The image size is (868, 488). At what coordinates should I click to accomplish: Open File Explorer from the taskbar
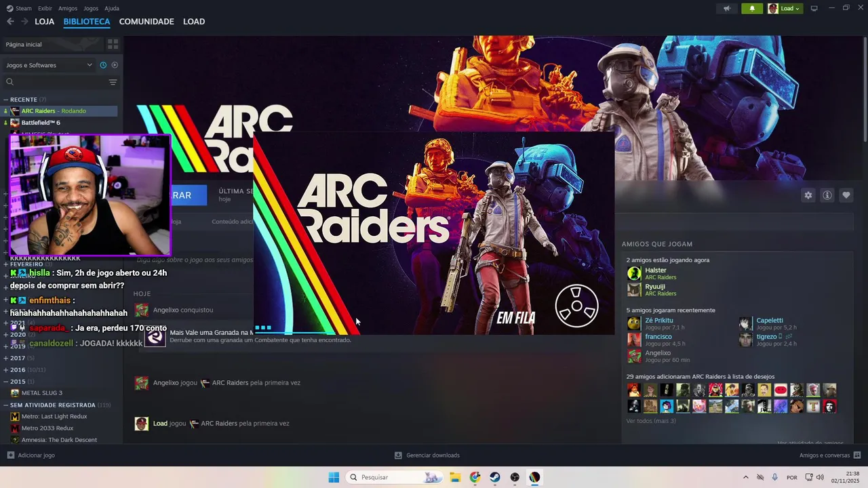454,477
